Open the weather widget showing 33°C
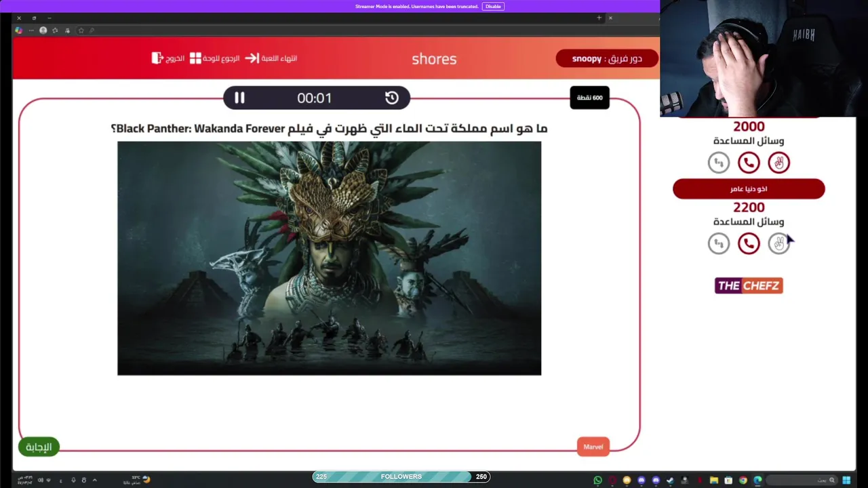 [137, 480]
